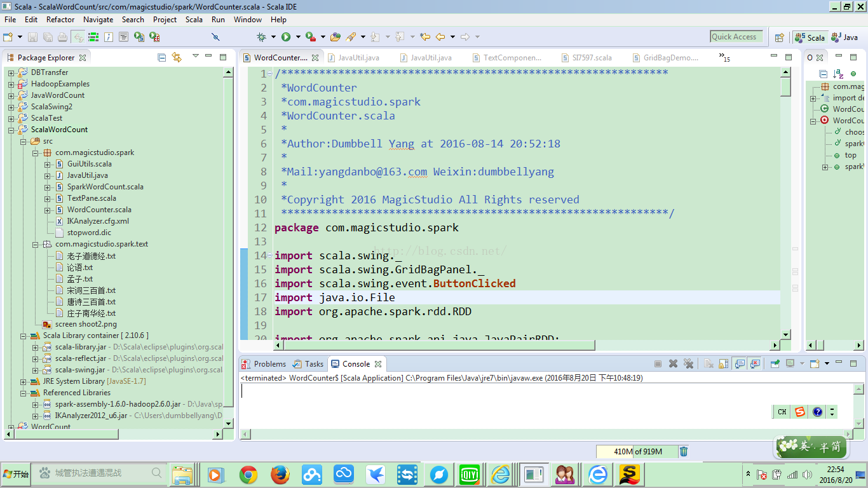Toggle show console when standard output changes

pyautogui.click(x=739, y=364)
